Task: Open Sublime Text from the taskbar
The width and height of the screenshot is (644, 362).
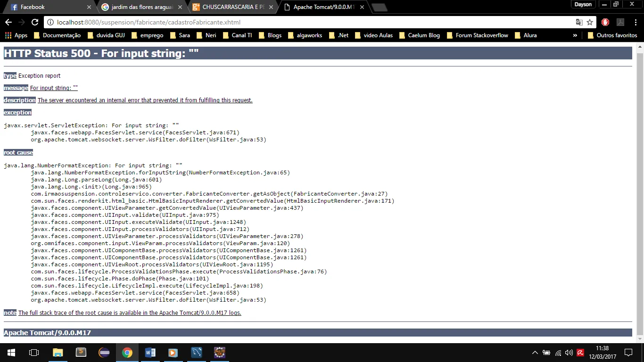Action: tap(81, 353)
